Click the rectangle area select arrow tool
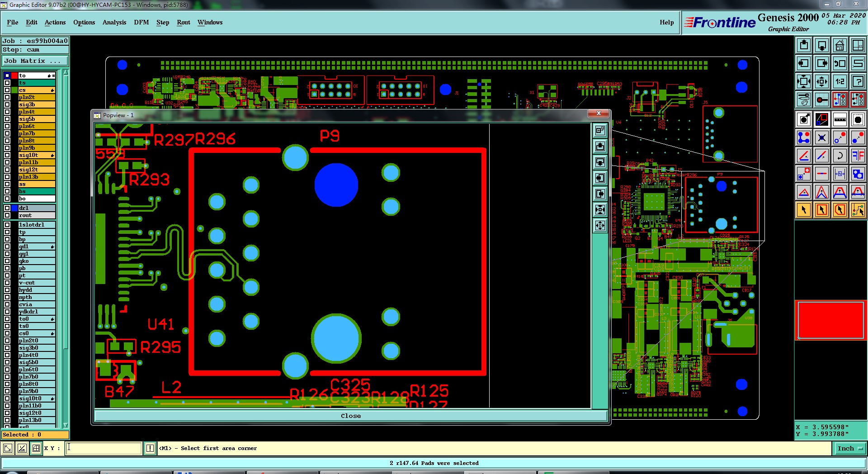Image resolution: width=868 pixels, height=474 pixels. pos(822,210)
